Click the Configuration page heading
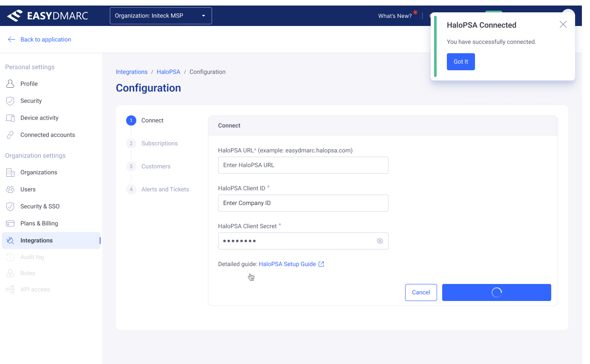 (148, 88)
